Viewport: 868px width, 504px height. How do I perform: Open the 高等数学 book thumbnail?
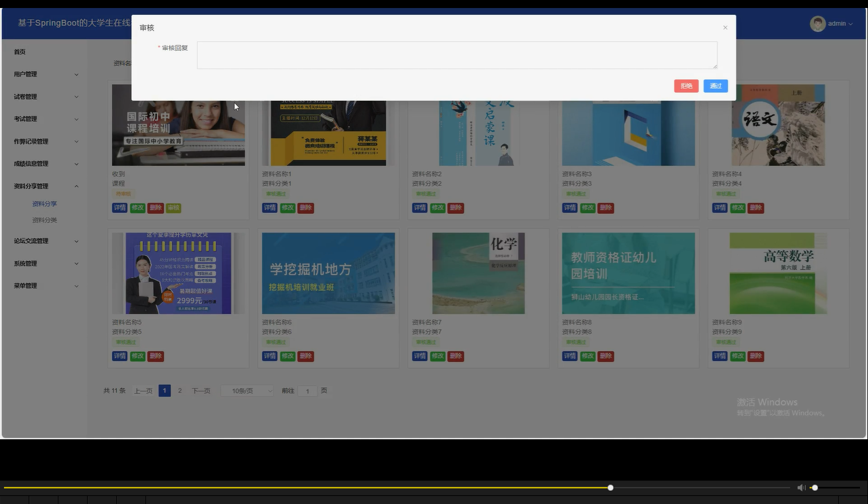[779, 273]
